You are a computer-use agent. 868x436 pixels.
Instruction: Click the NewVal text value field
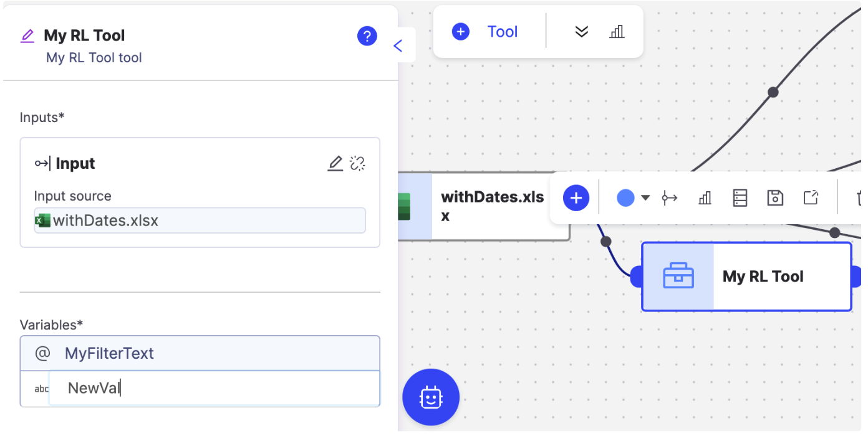point(213,388)
